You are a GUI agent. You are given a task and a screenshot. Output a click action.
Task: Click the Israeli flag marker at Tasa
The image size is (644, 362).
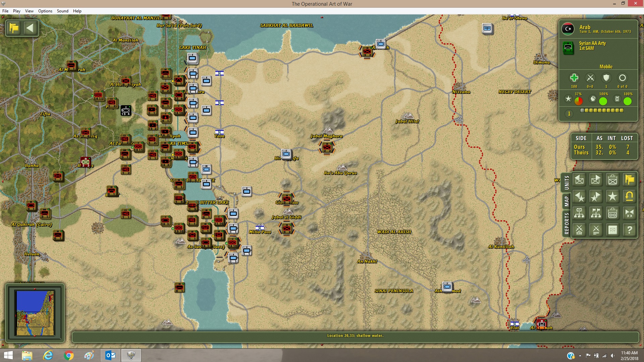point(219,132)
